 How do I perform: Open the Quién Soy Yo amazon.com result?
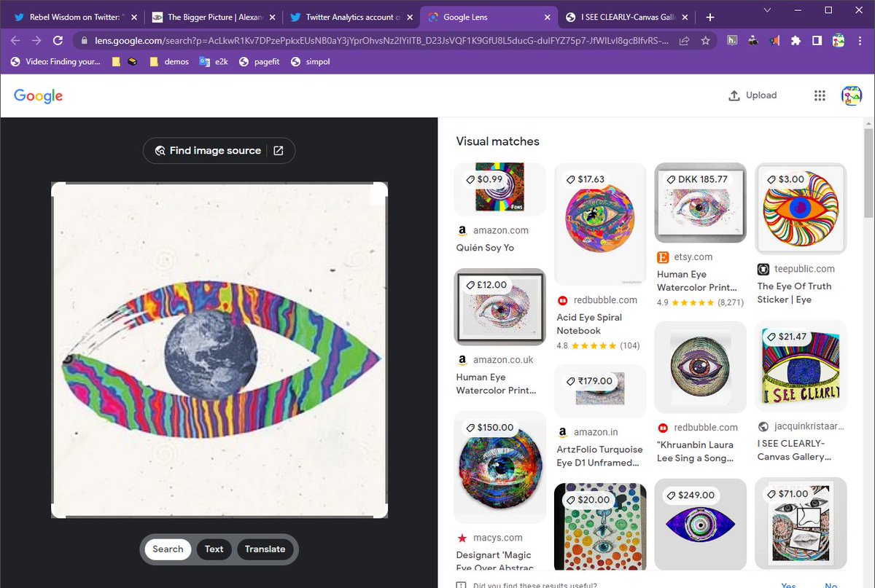tap(499, 189)
